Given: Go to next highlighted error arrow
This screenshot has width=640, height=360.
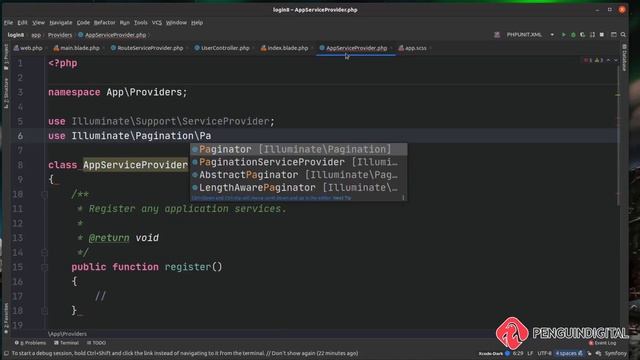Looking at the screenshot, I should [616, 60].
